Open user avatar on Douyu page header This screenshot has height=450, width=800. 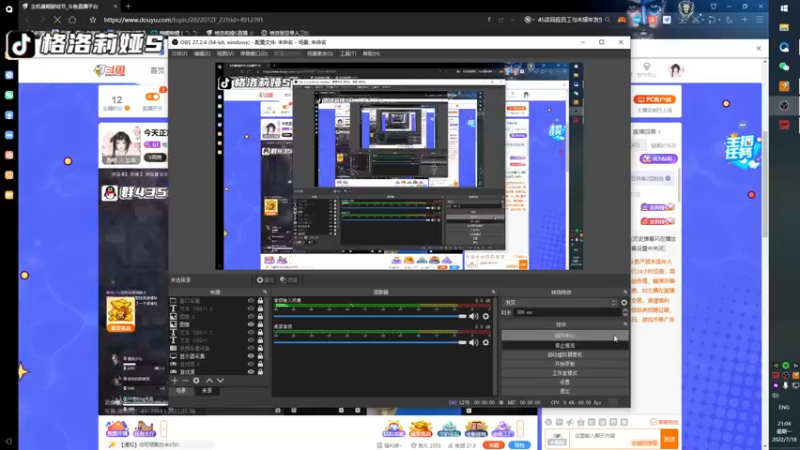coord(676,70)
